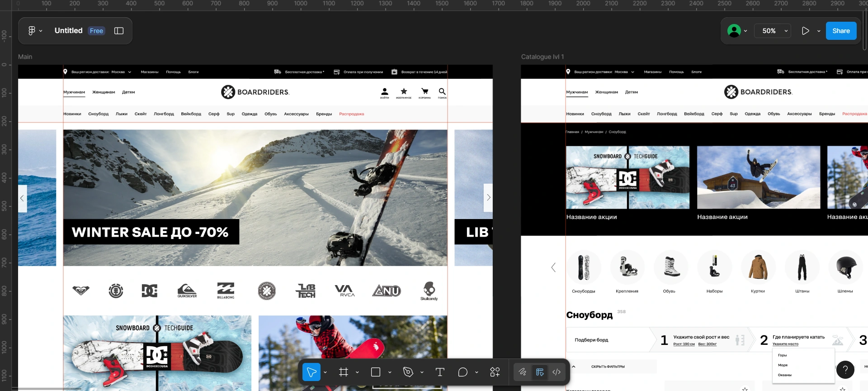Select the Rectangle shape tool

[376, 372]
